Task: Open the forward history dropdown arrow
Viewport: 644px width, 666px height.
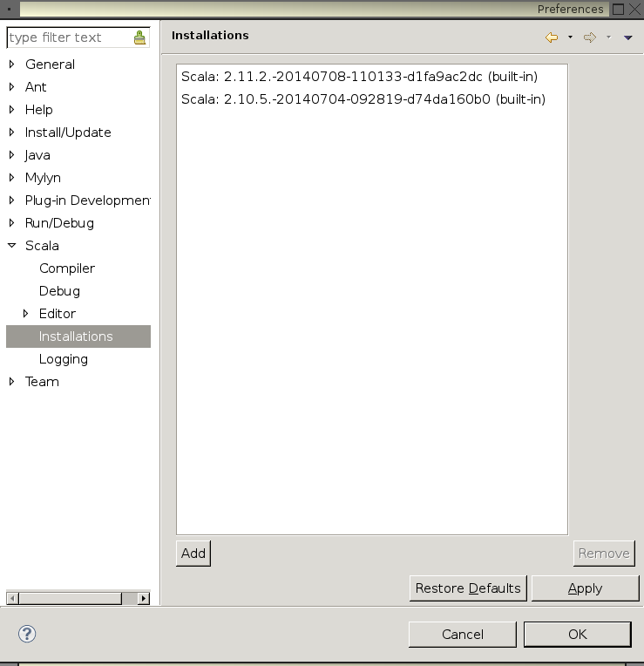Action: (608, 37)
